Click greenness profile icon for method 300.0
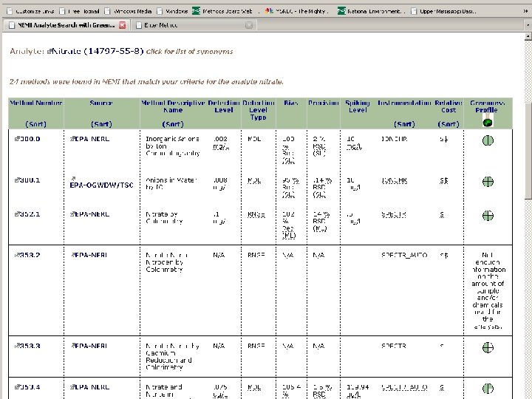 [488, 140]
